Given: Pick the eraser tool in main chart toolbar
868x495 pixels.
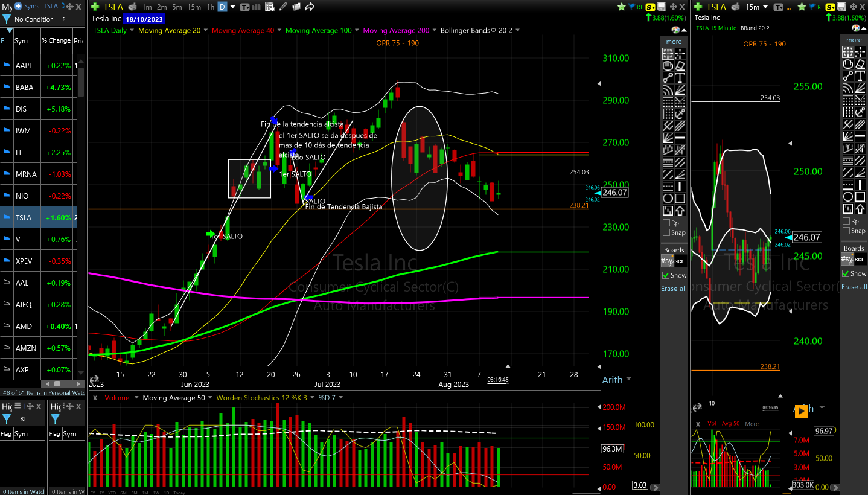Looking at the screenshot, I should click(680, 66).
